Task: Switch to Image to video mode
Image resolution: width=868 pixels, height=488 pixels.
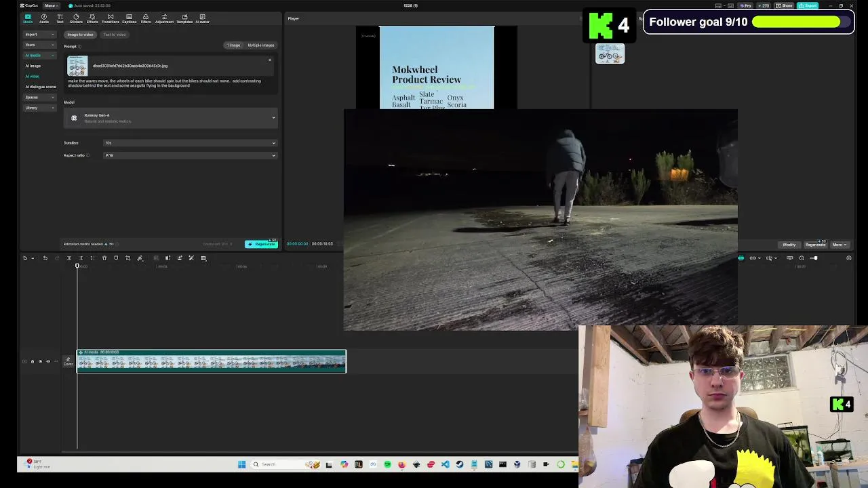Action: coord(80,35)
